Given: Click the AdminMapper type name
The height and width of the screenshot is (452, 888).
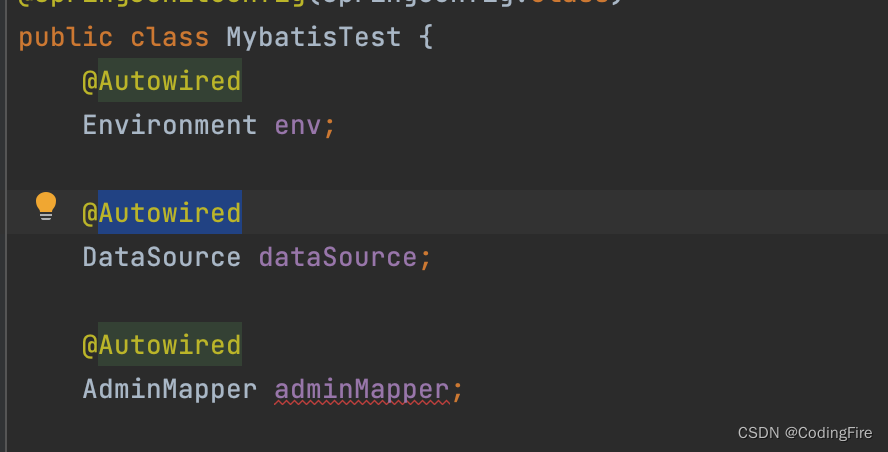Looking at the screenshot, I should (170, 389).
